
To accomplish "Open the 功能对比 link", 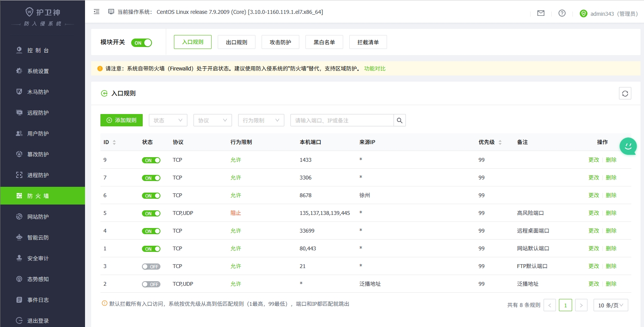I will click(x=375, y=69).
